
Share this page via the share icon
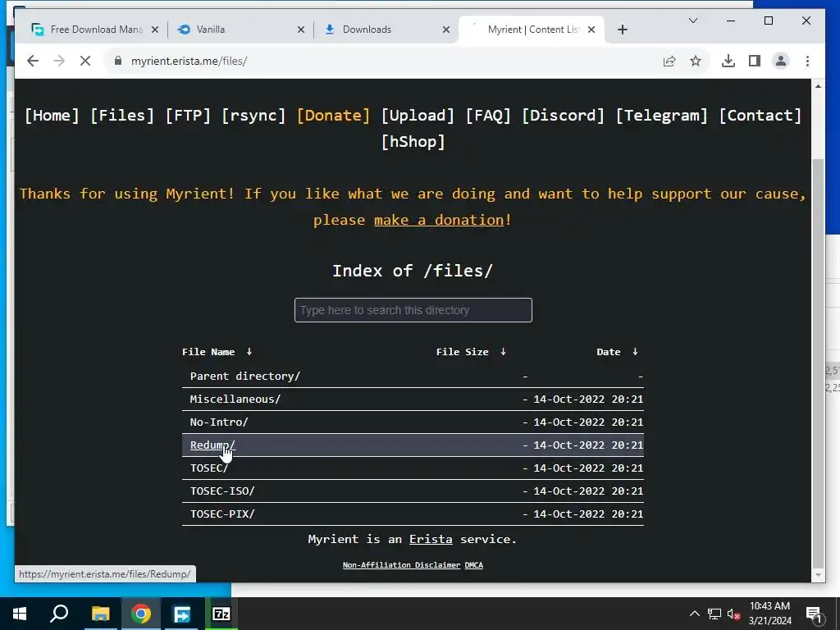(x=669, y=61)
